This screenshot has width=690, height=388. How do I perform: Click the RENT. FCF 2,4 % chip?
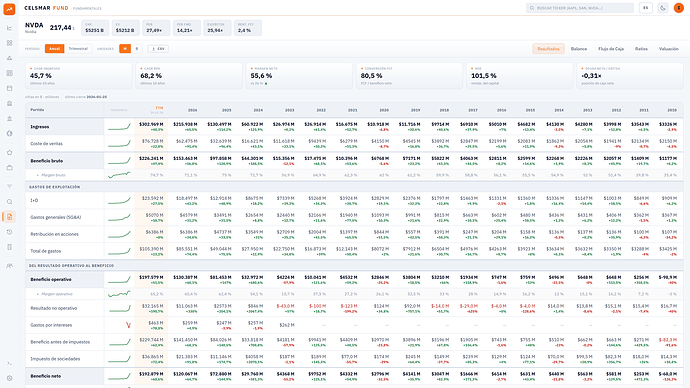tap(248, 28)
